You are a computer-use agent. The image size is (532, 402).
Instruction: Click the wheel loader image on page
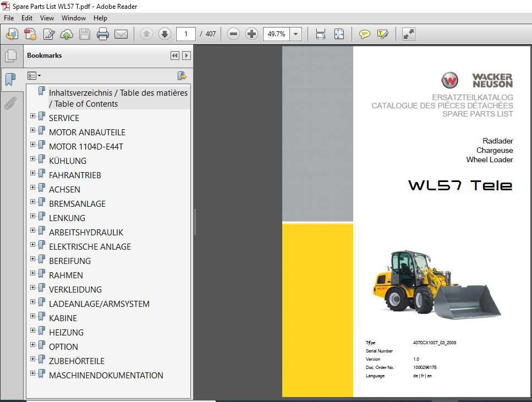tap(437, 284)
